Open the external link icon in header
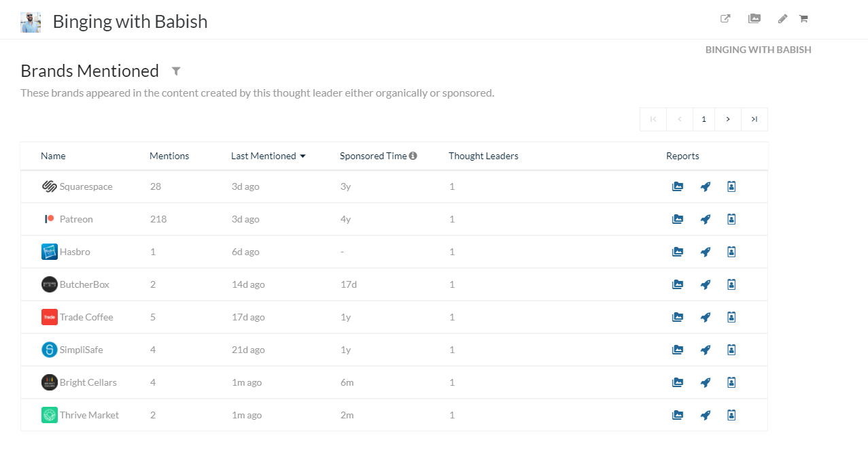868x466 pixels. (725, 19)
